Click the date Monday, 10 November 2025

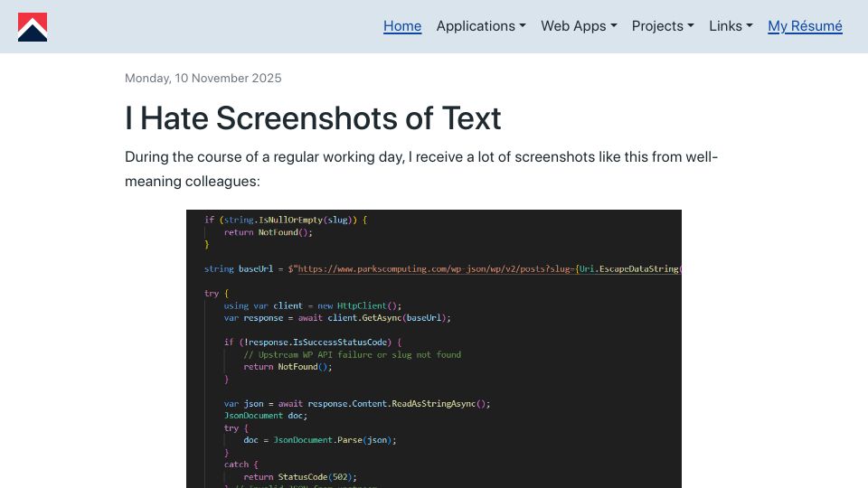(203, 78)
